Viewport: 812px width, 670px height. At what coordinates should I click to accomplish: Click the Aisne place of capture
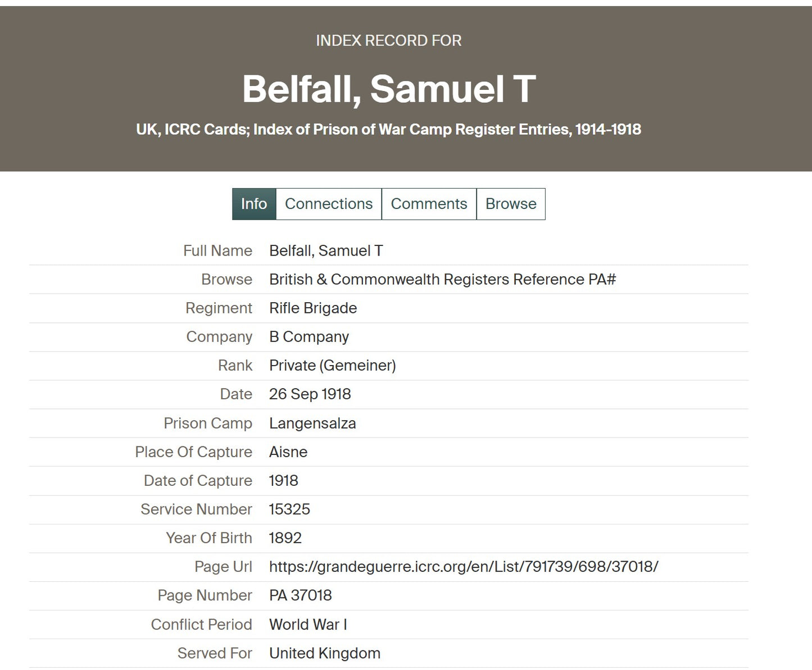click(x=288, y=452)
